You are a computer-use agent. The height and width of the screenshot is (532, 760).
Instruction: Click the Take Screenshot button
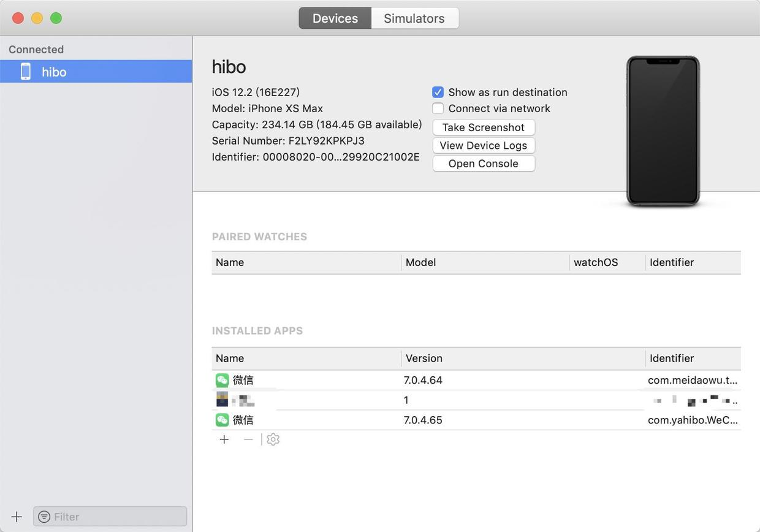pyautogui.click(x=484, y=127)
